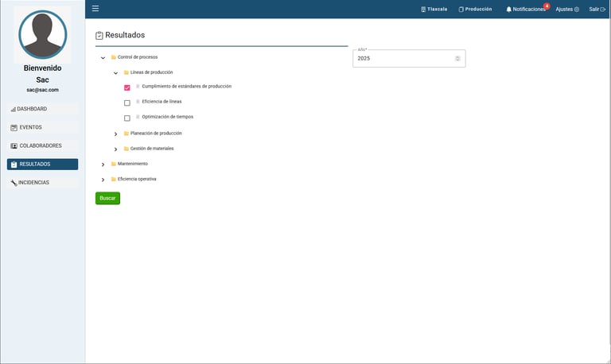Open COLABORADORES in the sidebar
611x364 pixels.
(x=42, y=145)
